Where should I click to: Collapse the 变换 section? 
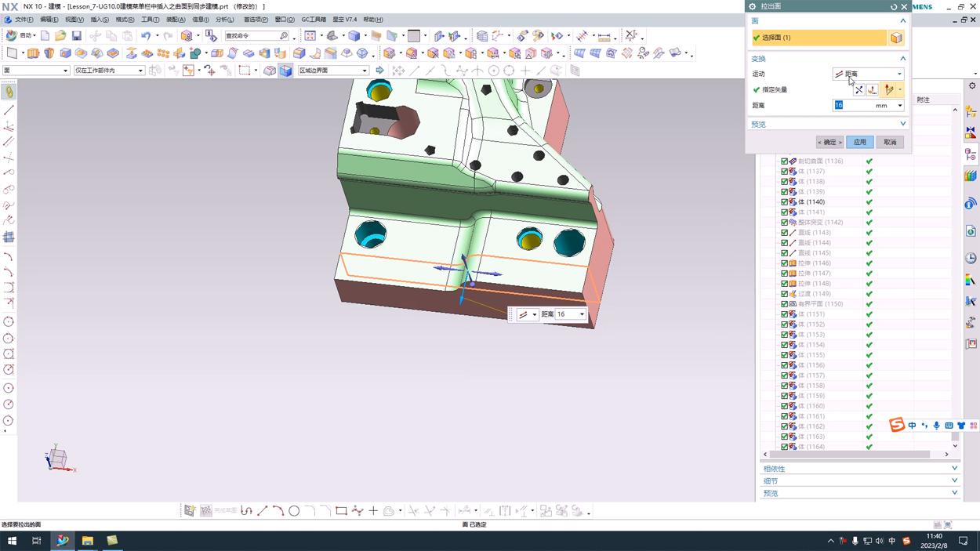tap(902, 59)
